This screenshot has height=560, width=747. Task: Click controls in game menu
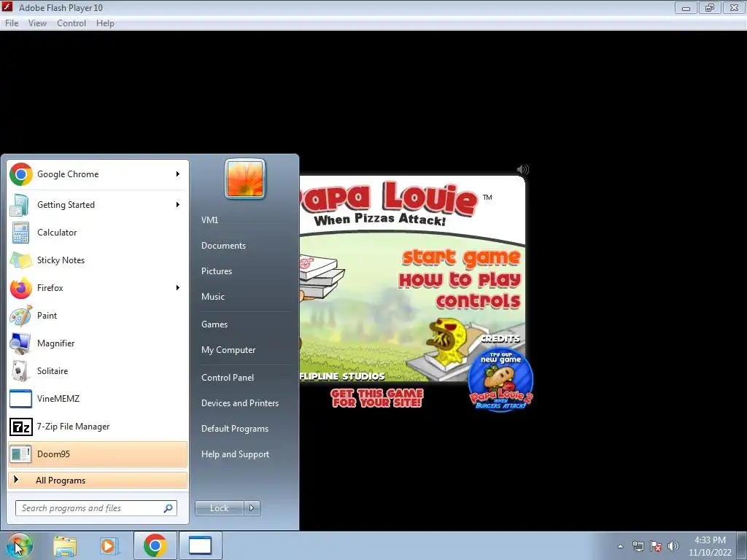pos(479,301)
